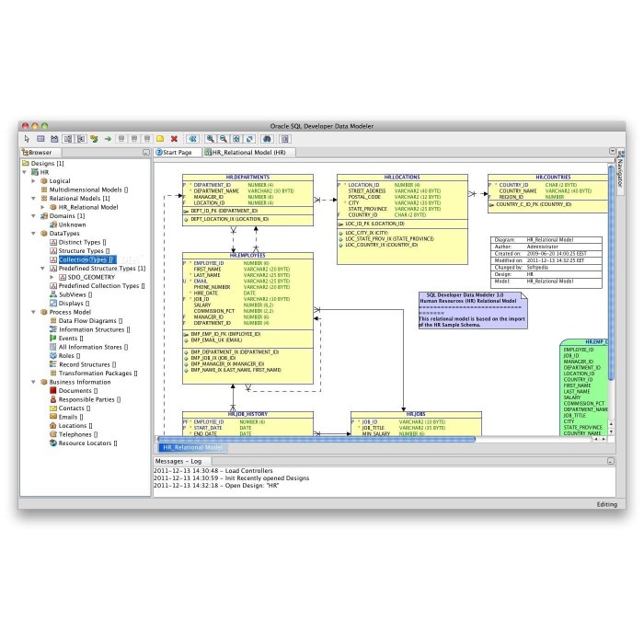Screen dimensions: 644x644
Task: Pick the New FK Relation tool
Action: 95,139
